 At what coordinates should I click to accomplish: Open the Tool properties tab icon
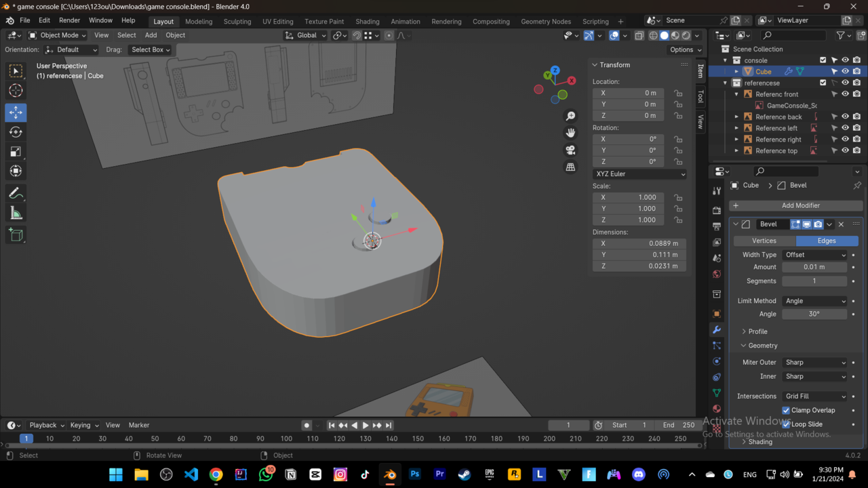[x=717, y=191]
